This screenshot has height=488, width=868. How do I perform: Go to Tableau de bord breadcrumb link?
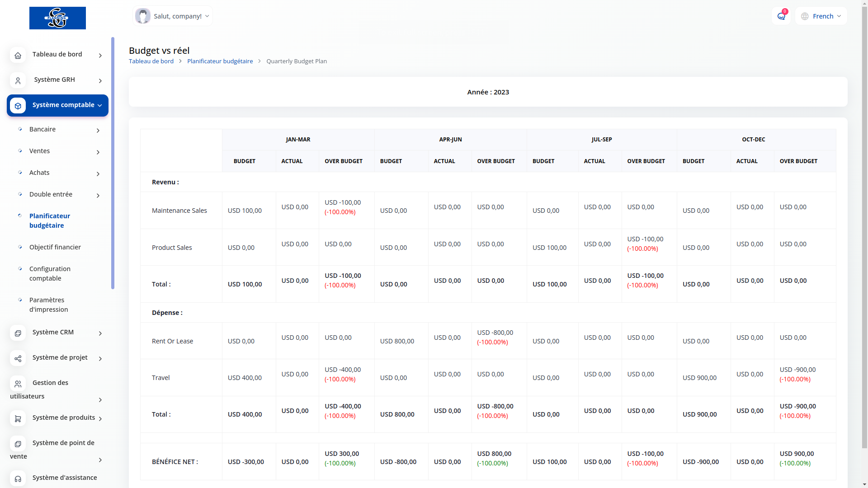click(151, 61)
